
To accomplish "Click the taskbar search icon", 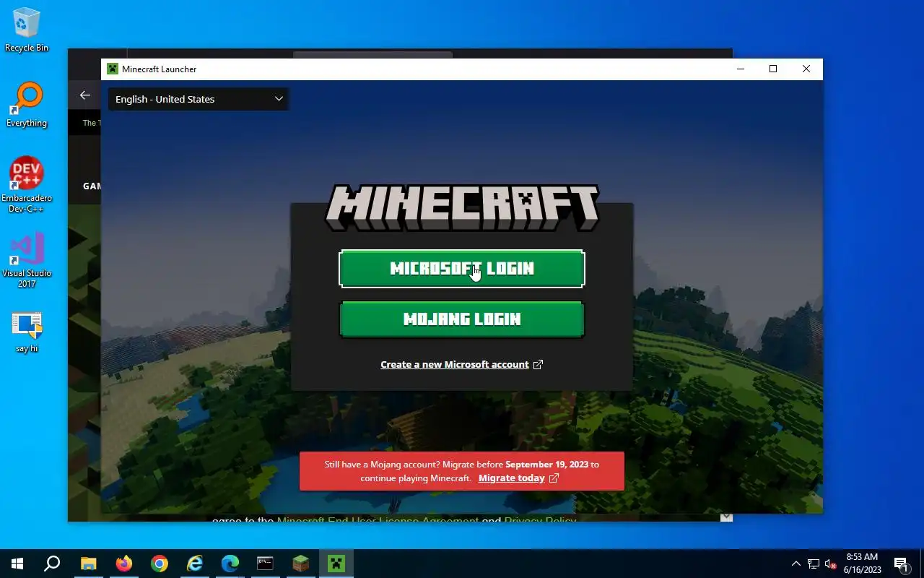I will click(x=52, y=564).
